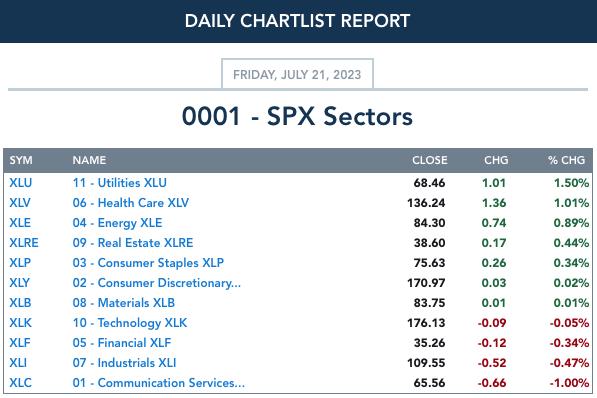Open 03 - Consumer Staples XLP link

[148, 263]
